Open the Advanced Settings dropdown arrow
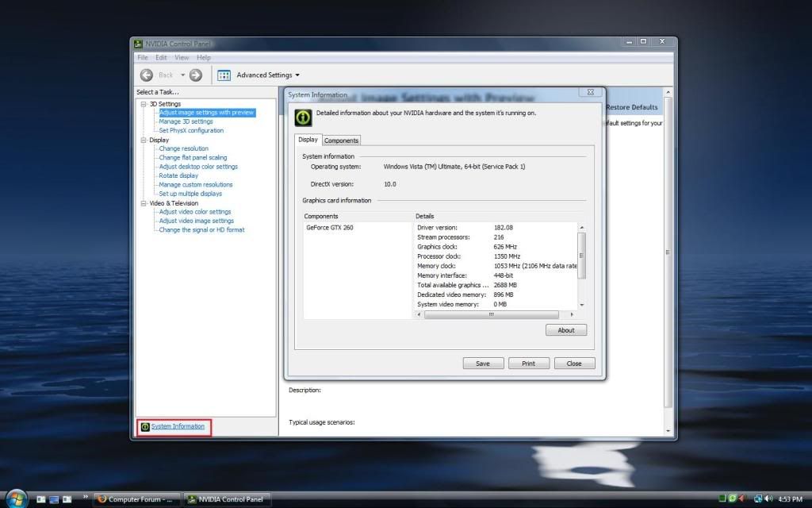The height and width of the screenshot is (508, 812). tap(297, 75)
